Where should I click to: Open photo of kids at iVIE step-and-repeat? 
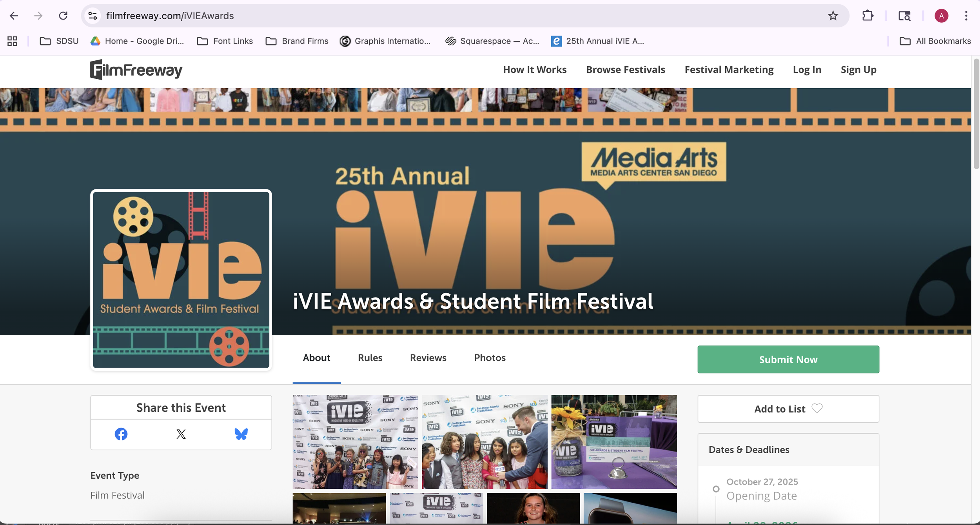click(x=356, y=442)
